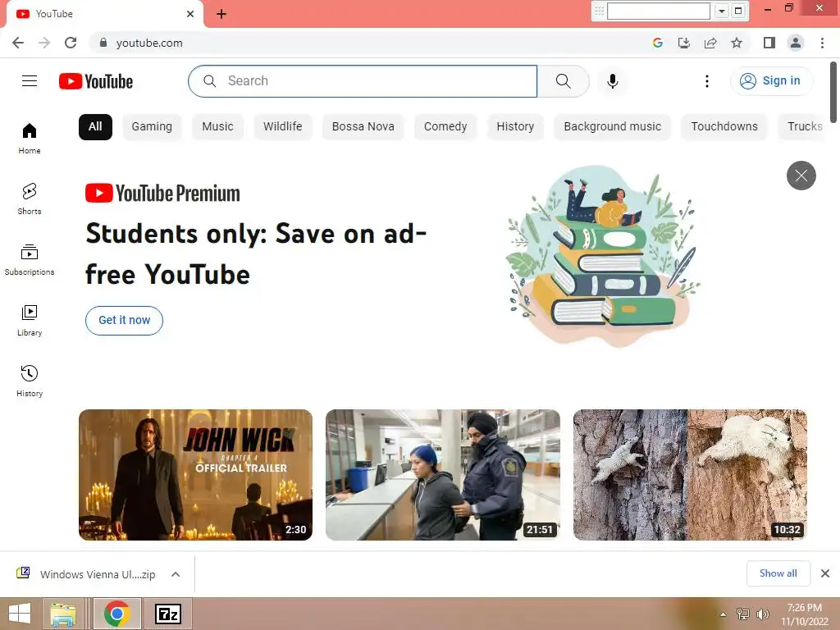Click the Chrome taskbar icon
Screen dimensions: 840x630
117,614
